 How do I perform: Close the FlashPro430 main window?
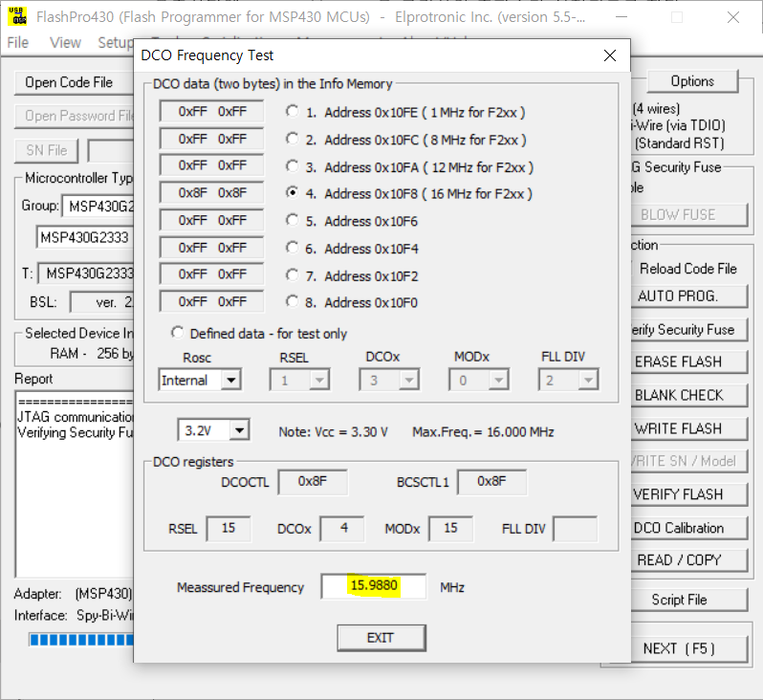click(x=733, y=17)
